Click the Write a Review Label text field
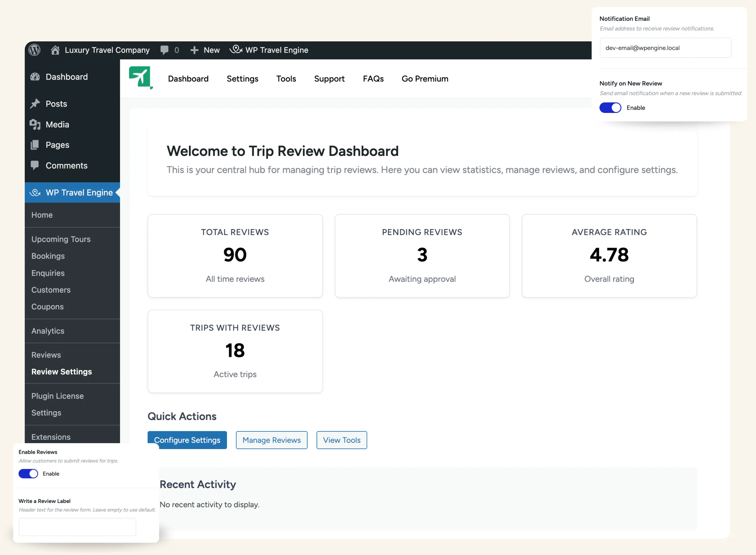 point(78,527)
